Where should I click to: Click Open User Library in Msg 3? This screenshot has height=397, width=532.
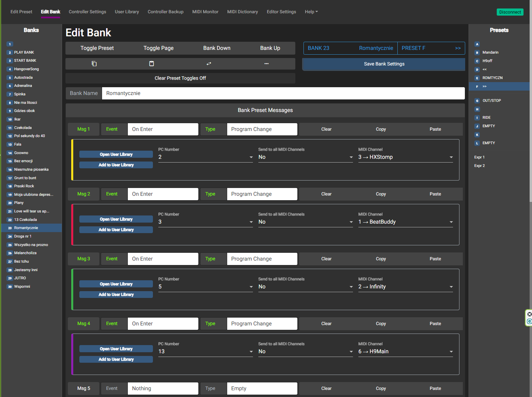tap(116, 284)
